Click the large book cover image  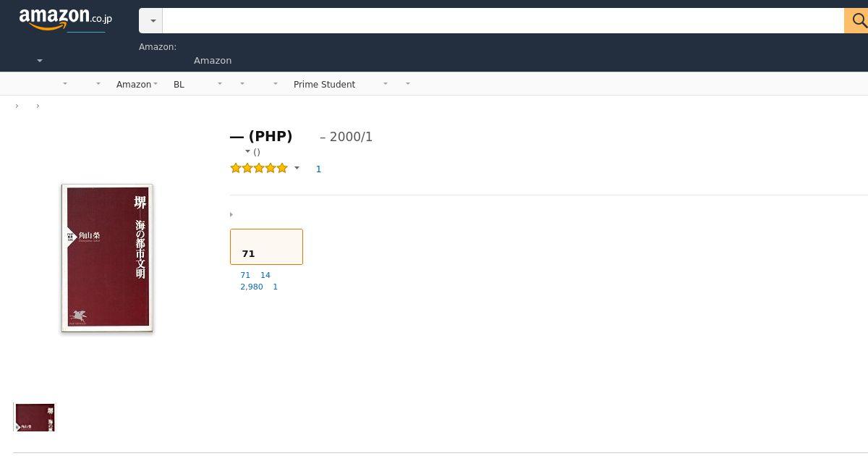(x=107, y=258)
